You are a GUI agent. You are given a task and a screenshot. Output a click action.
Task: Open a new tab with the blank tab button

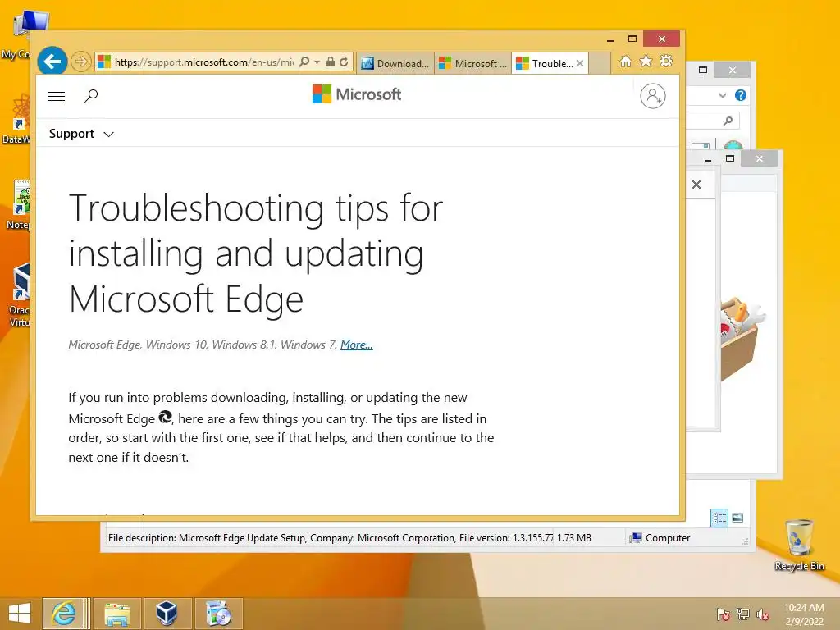point(600,63)
